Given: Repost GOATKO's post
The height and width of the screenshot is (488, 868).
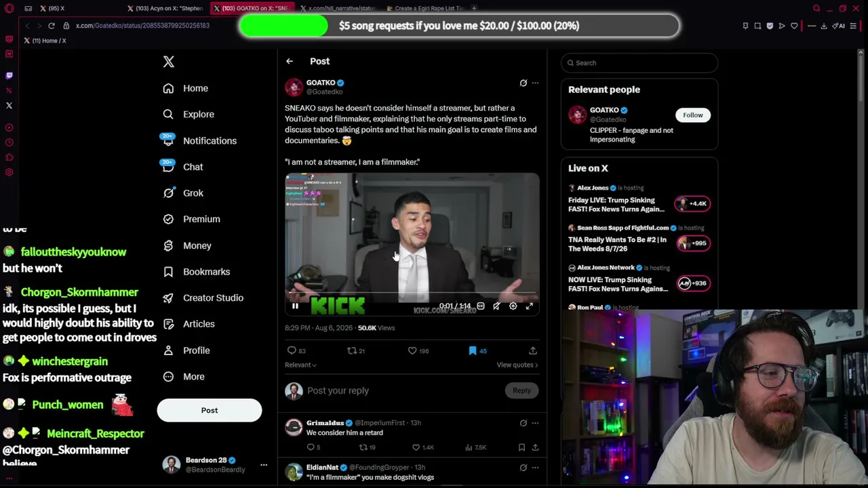Looking at the screenshot, I should (352, 350).
